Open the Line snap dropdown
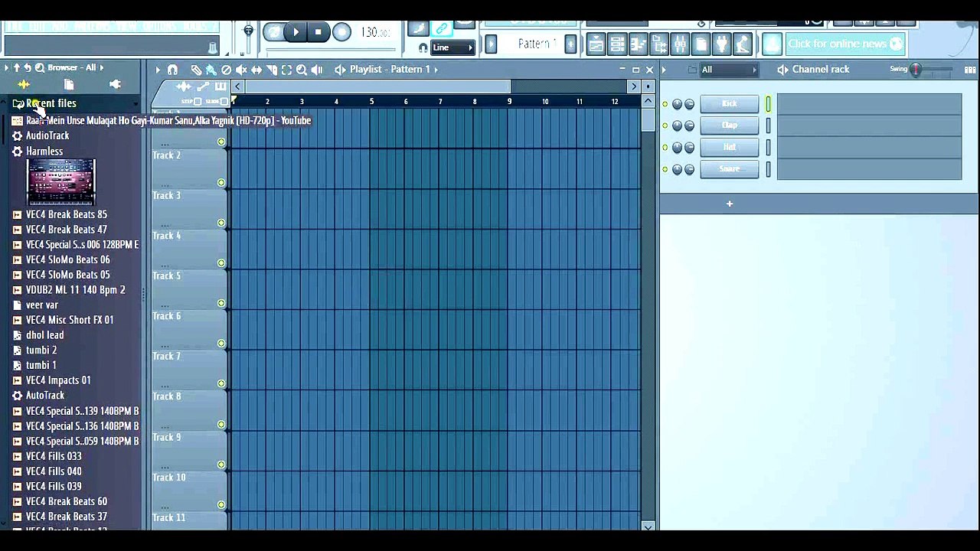 tap(452, 47)
